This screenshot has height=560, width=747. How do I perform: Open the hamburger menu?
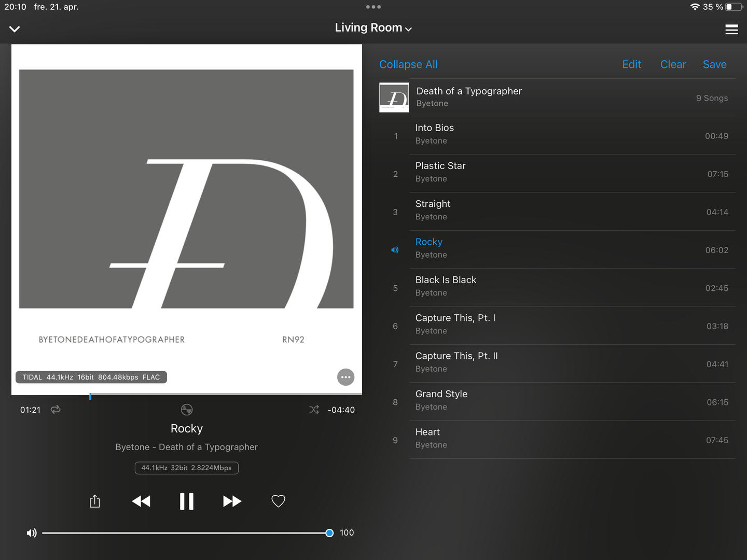[731, 30]
